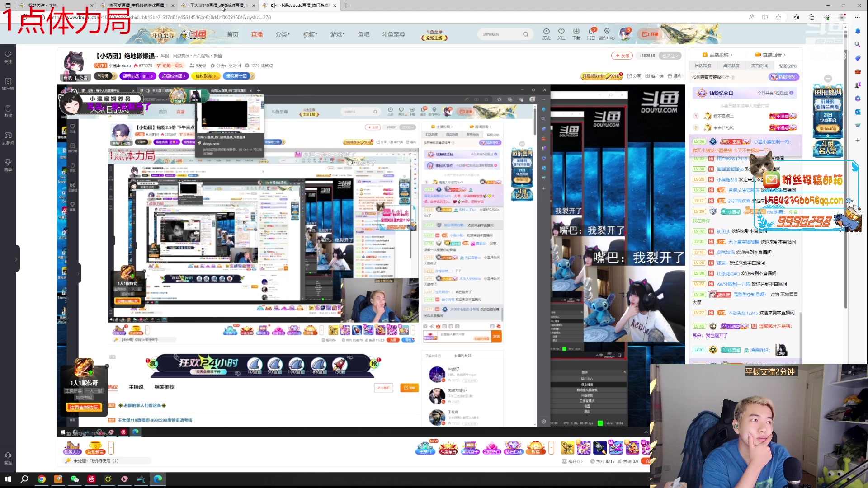
Task: Toggle the 已关注 follow dropdown button
Action: pos(670,56)
